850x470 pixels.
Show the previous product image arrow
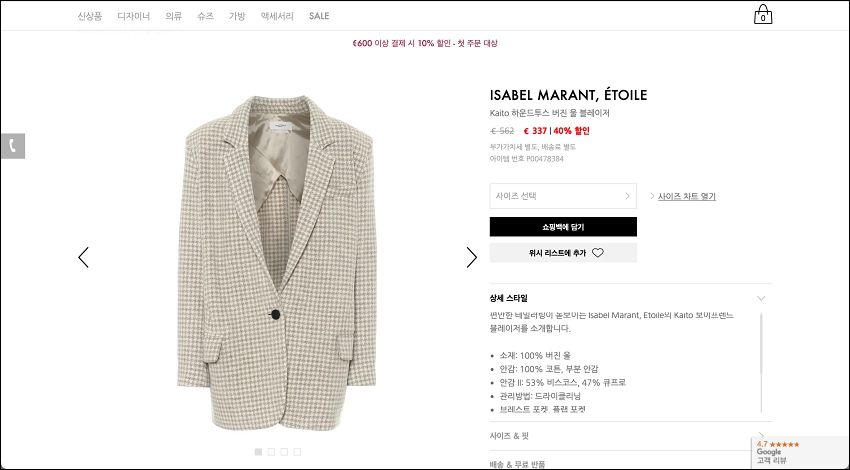coord(83,257)
